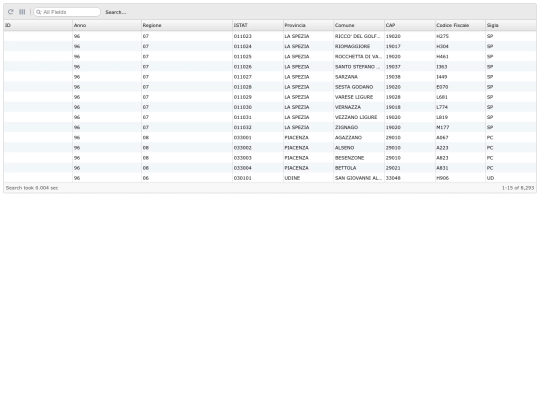Select the VEZZANO LIGURE comune cell

click(x=359, y=117)
